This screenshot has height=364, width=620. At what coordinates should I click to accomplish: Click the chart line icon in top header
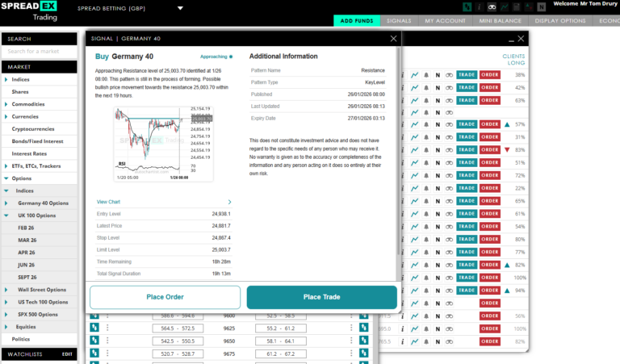click(x=504, y=7)
